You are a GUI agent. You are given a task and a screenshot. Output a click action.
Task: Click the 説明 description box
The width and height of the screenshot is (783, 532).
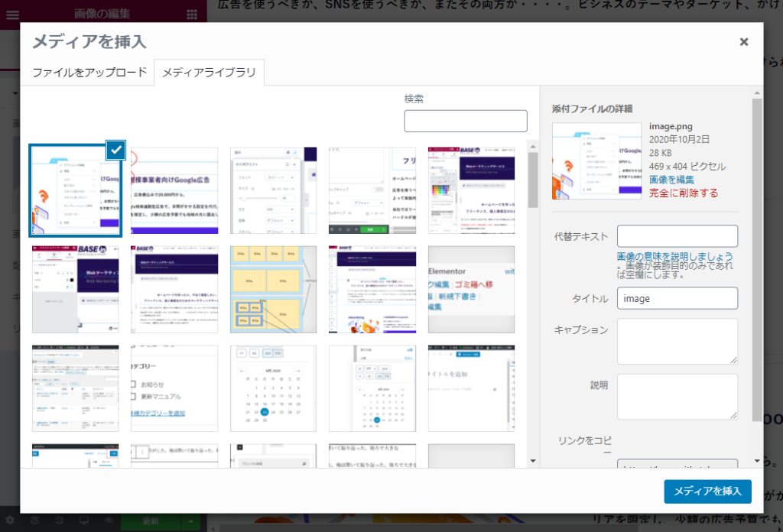[676, 396]
